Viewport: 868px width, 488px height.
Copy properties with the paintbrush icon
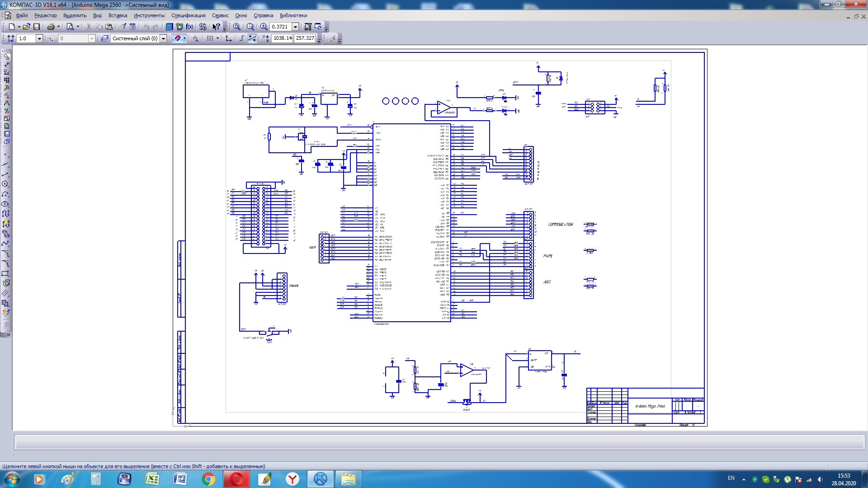click(x=123, y=27)
